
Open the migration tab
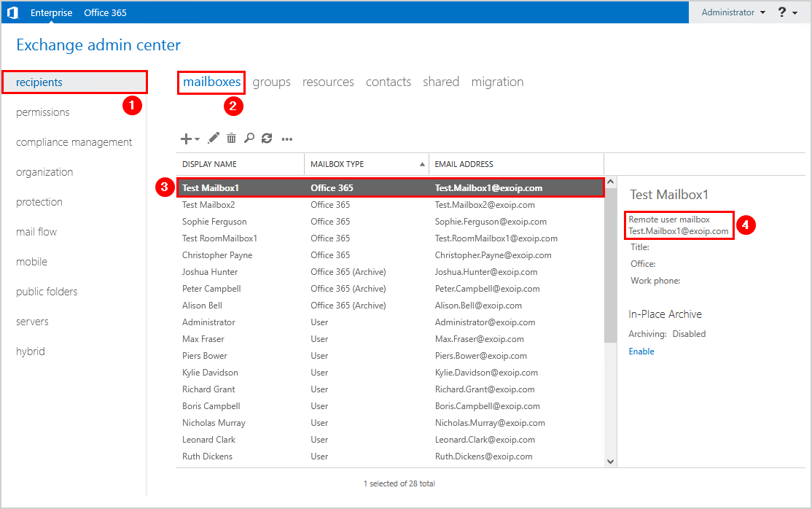(x=497, y=82)
